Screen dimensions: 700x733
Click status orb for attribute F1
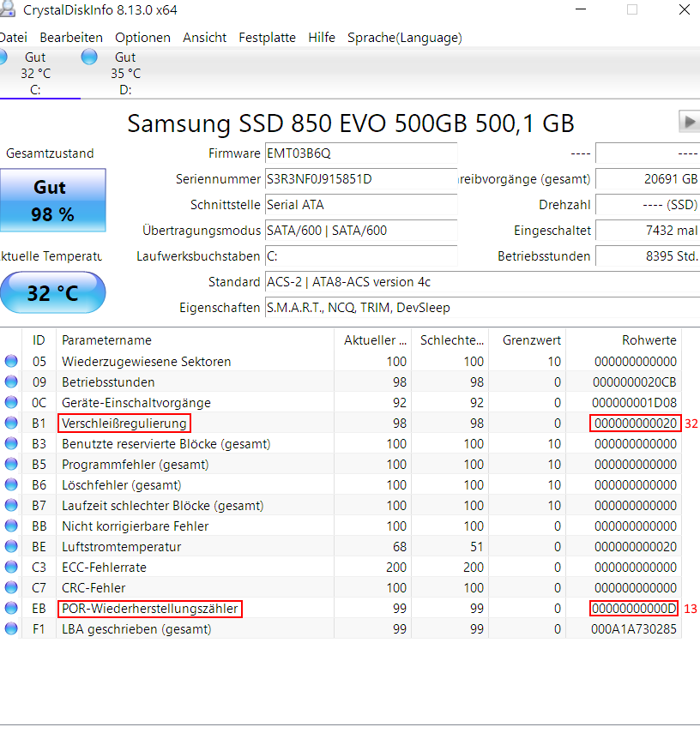pyautogui.click(x=11, y=628)
